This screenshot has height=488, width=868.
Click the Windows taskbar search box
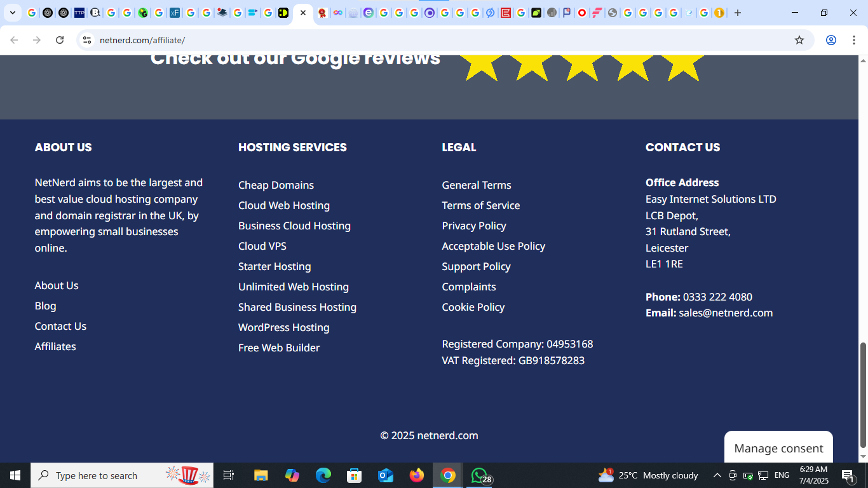tap(122, 475)
